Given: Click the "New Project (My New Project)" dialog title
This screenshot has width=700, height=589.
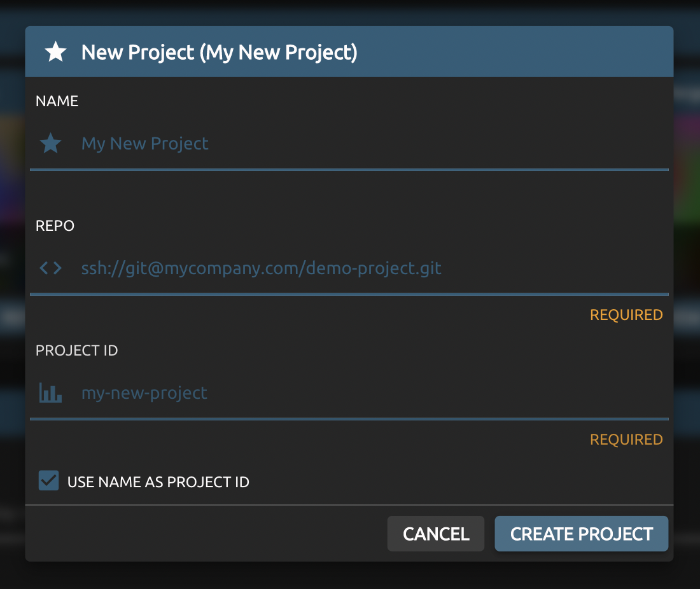Looking at the screenshot, I should coord(220,52).
